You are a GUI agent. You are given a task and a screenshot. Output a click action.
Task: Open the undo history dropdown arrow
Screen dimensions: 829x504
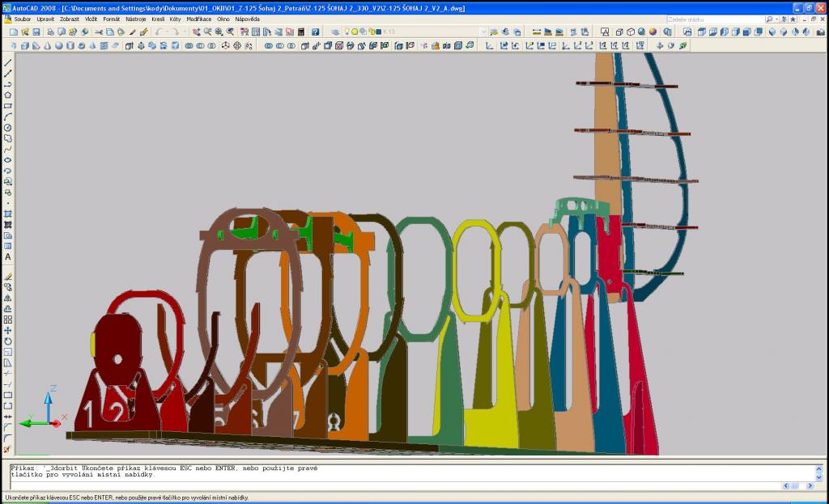pos(168,32)
